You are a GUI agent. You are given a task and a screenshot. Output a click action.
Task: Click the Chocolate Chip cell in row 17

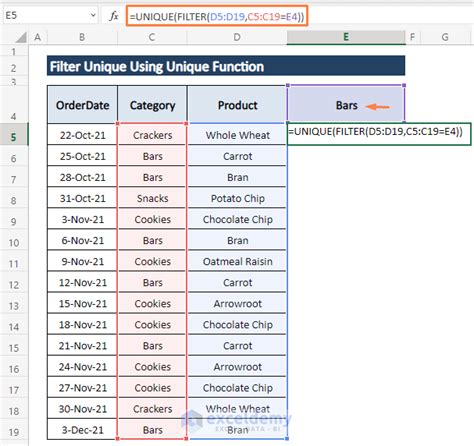pos(237,387)
